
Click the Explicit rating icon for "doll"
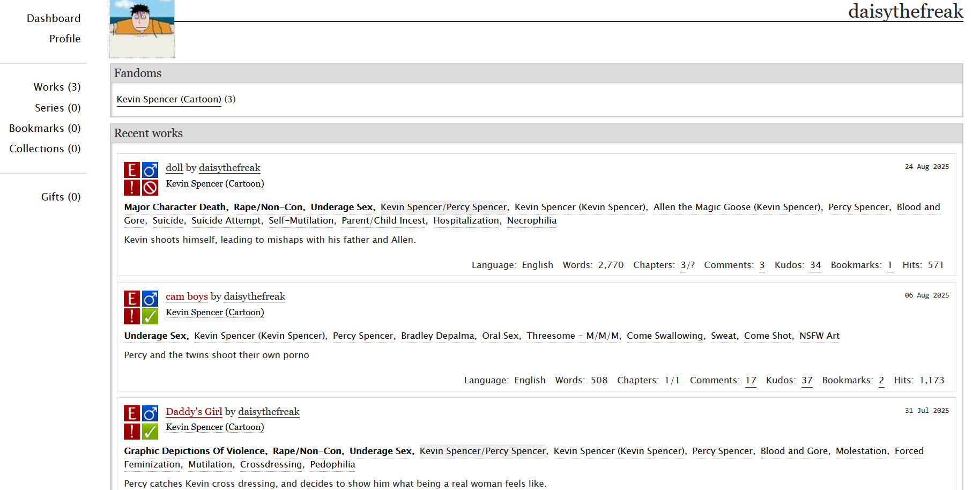point(132,170)
